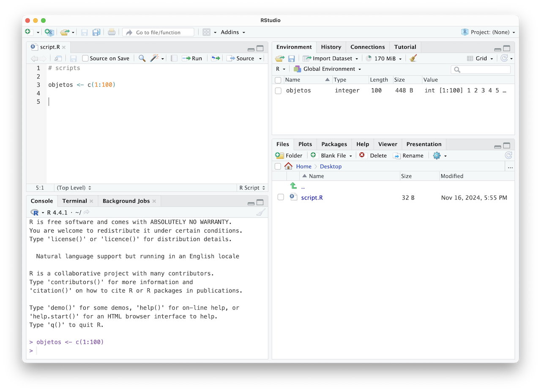The width and height of the screenshot is (541, 392).
Task: Maximize the Source editor pane
Action: [260, 48]
